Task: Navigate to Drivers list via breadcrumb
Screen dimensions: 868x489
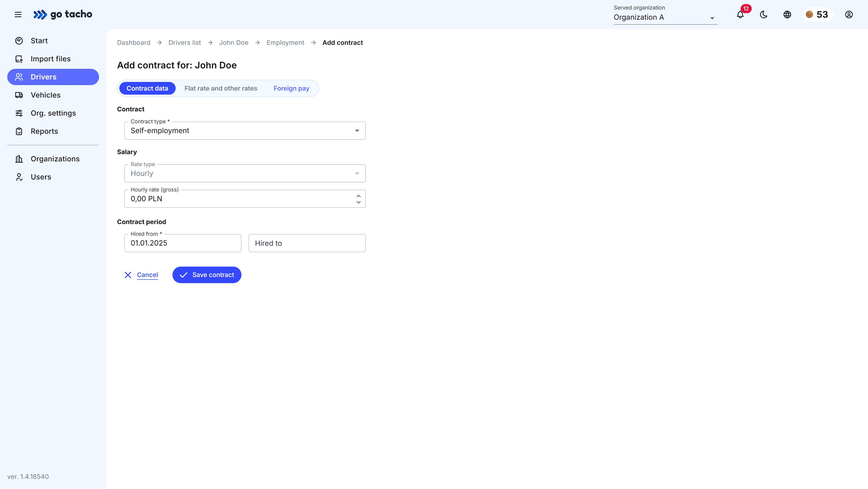Action: click(184, 43)
